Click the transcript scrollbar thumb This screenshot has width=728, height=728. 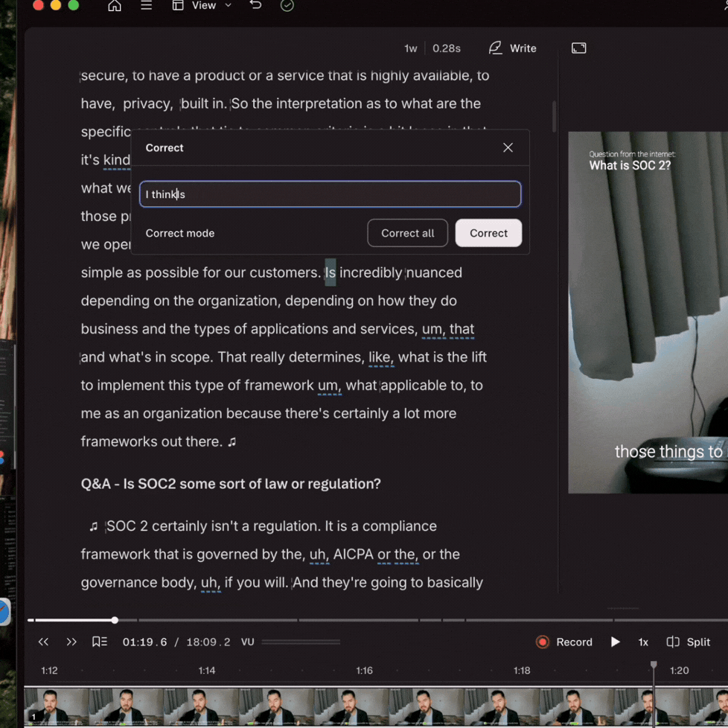click(x=554, y=117)
